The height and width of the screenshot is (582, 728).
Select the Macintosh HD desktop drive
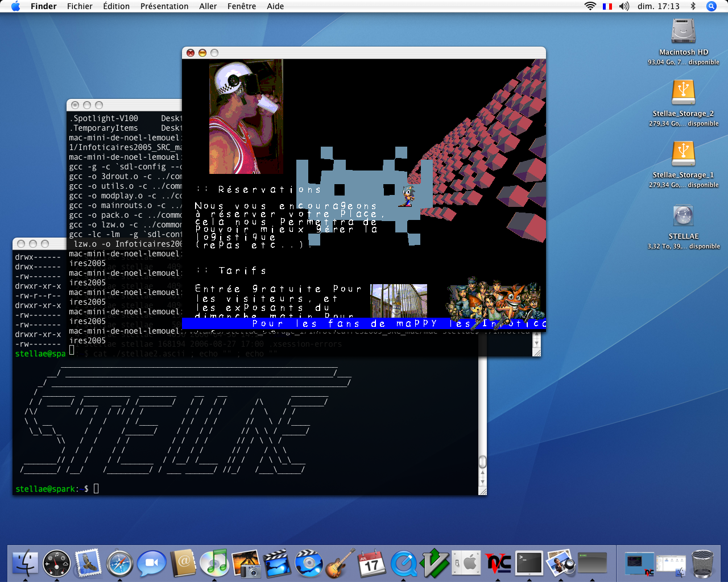683,31
